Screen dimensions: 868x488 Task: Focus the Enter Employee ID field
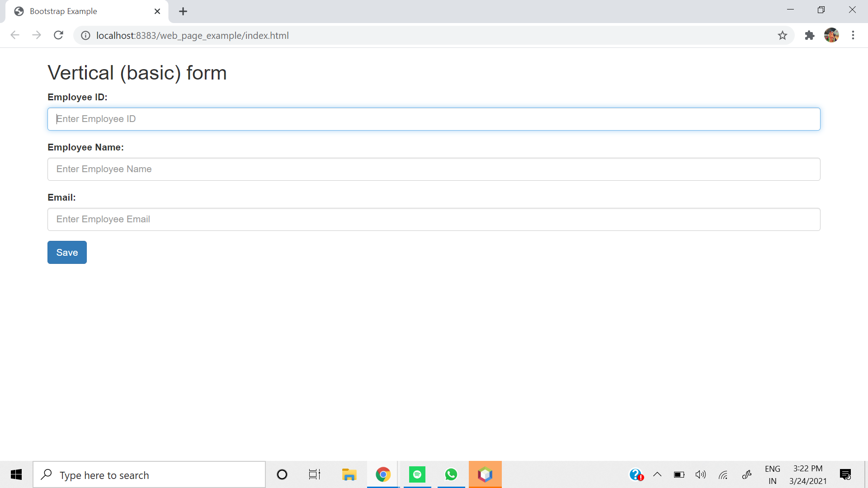[434, 119]
